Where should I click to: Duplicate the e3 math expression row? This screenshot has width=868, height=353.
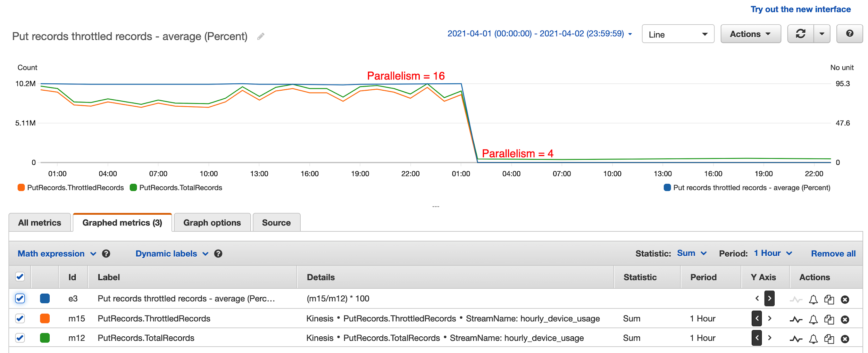click(x=829, y=299)
